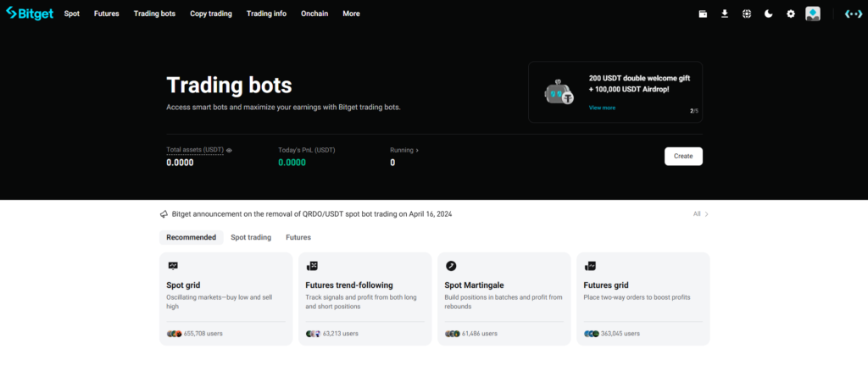This screenshot has width=868, height=365.
Task: Click 'Place two-way orders to boost profits' text
Action: pos(637,297)
